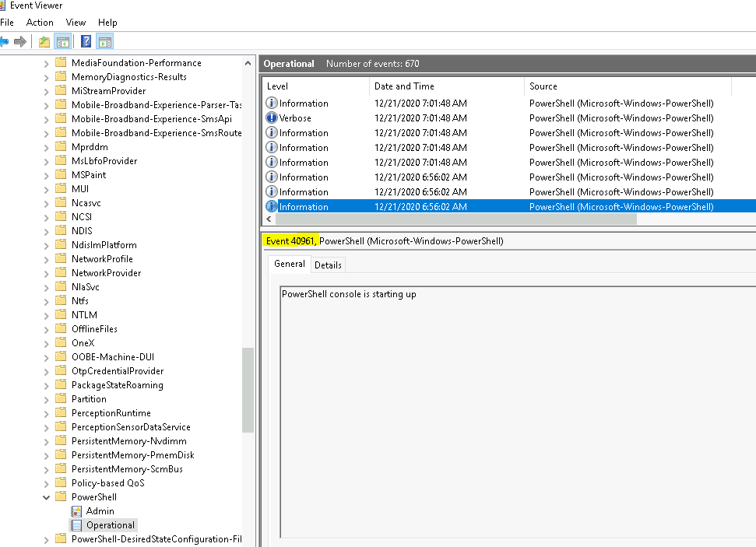Select the OtpCredentialProvider tree item

coord(118,371)
